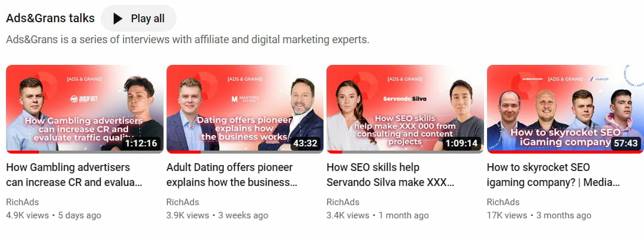This screenshot has width=644, height=240.
Task: Click the 57:43 duration badge
Action: [625, 143]
